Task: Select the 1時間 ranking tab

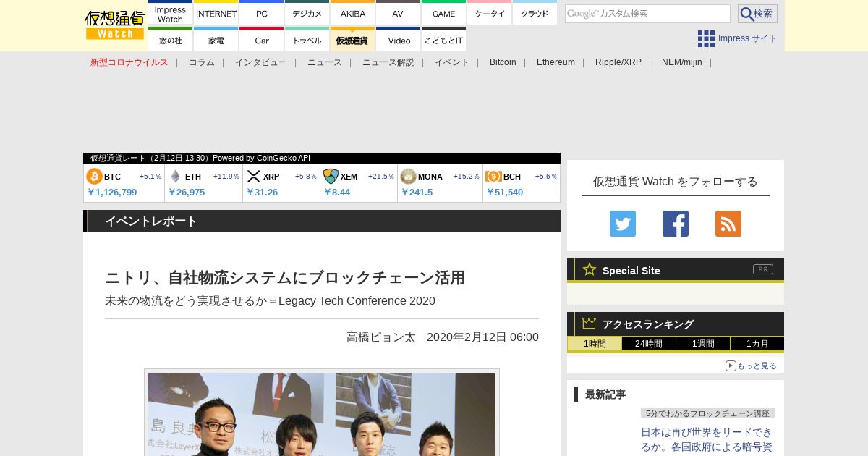Action: 595,344
